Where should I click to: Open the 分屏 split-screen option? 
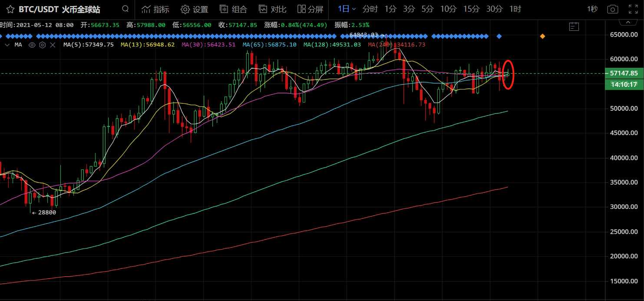[310, 9]
